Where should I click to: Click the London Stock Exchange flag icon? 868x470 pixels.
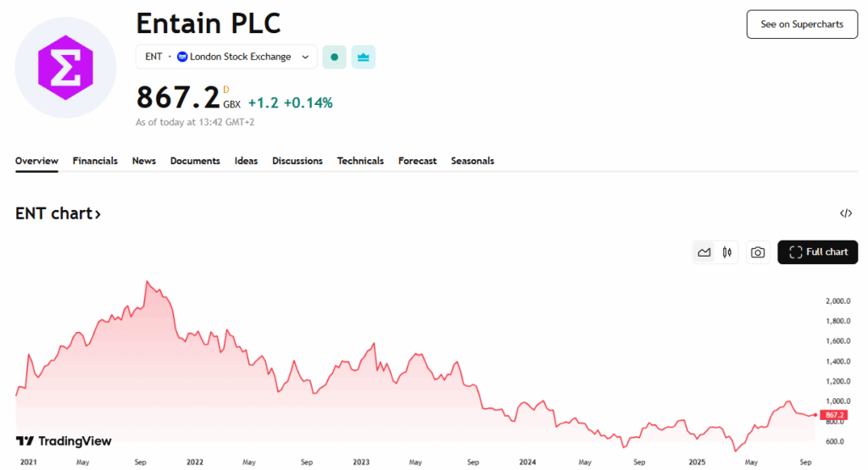pos(182,57)
